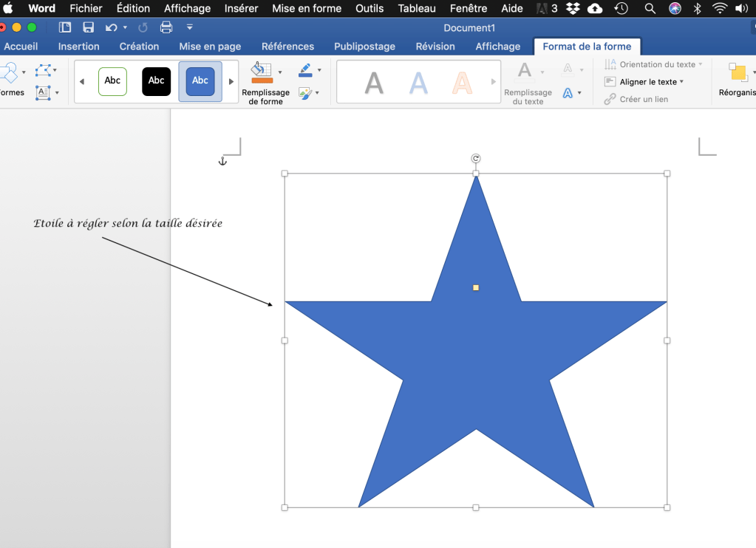Image resolution: width=756 pixels, height=548 pixels.
Task: Click the undo arrow icon
Action: (x=111, y=27)
